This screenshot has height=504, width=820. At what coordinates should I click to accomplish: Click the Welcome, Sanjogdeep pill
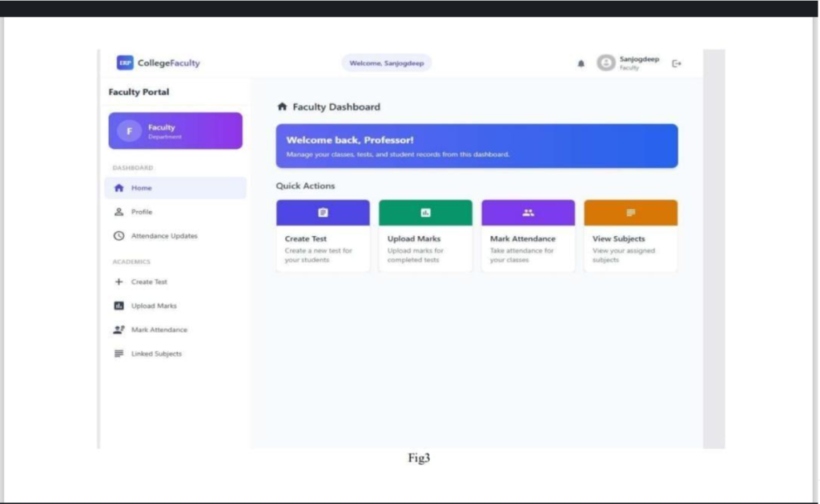coord(387,63)
